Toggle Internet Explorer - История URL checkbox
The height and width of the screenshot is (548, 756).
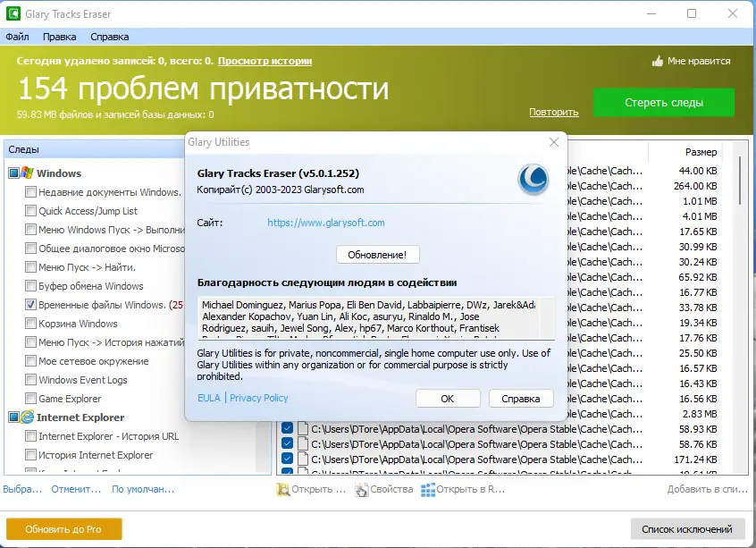30,436
